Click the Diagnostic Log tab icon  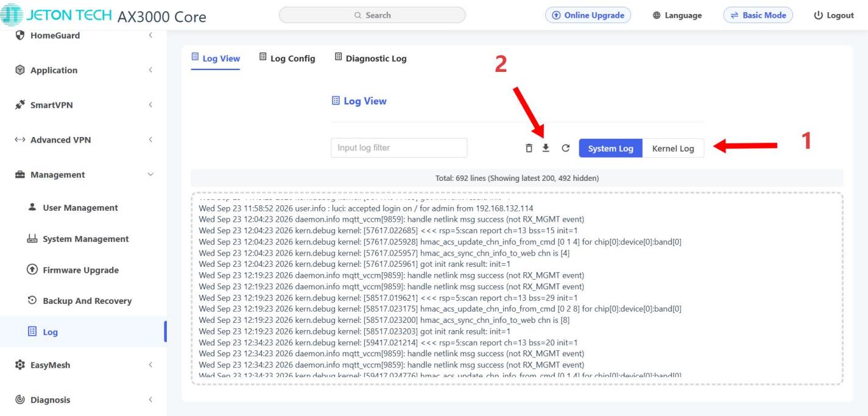[339, 58]
